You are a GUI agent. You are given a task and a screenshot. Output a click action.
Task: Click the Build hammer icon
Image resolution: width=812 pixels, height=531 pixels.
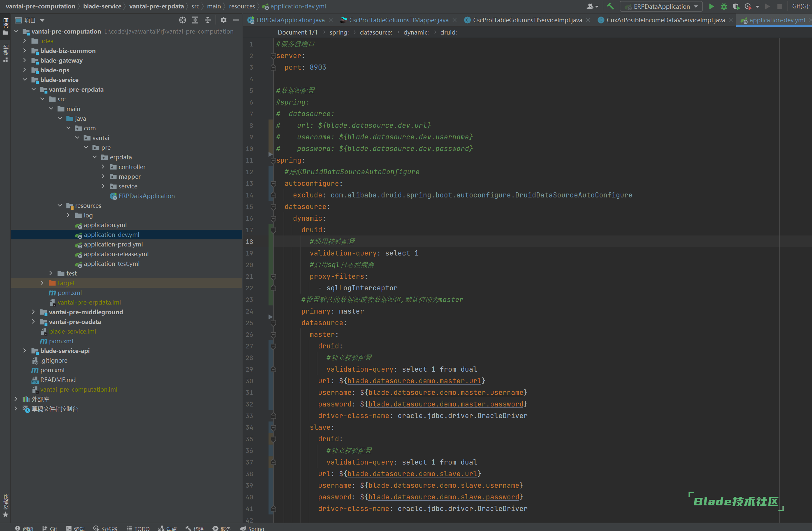(x=610, y=6)
